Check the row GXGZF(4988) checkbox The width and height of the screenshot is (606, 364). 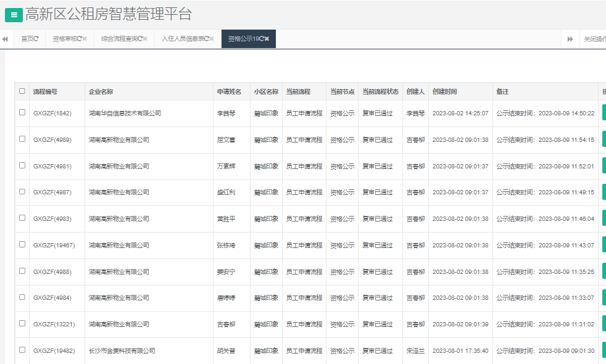coord(22,271)
